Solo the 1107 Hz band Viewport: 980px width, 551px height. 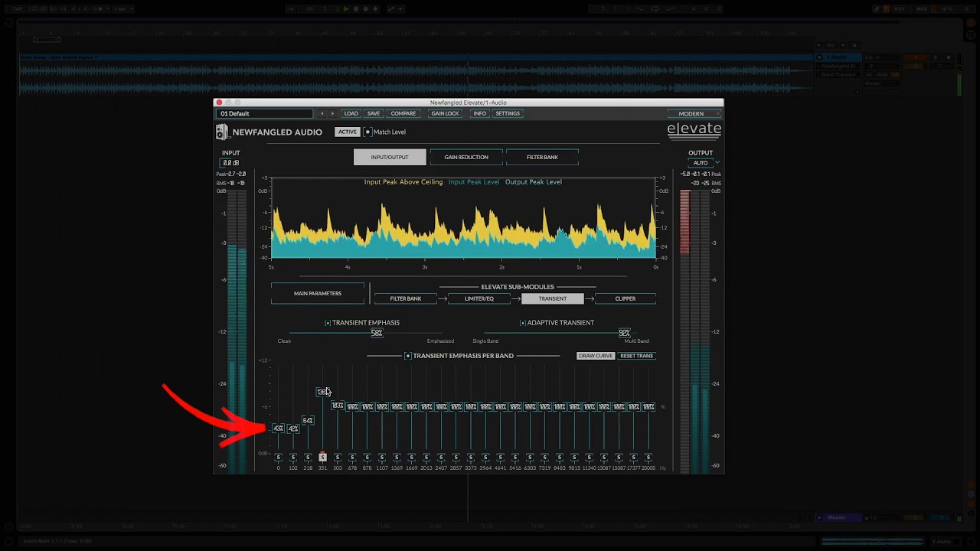pyautogui.click(x=382, y=458)
